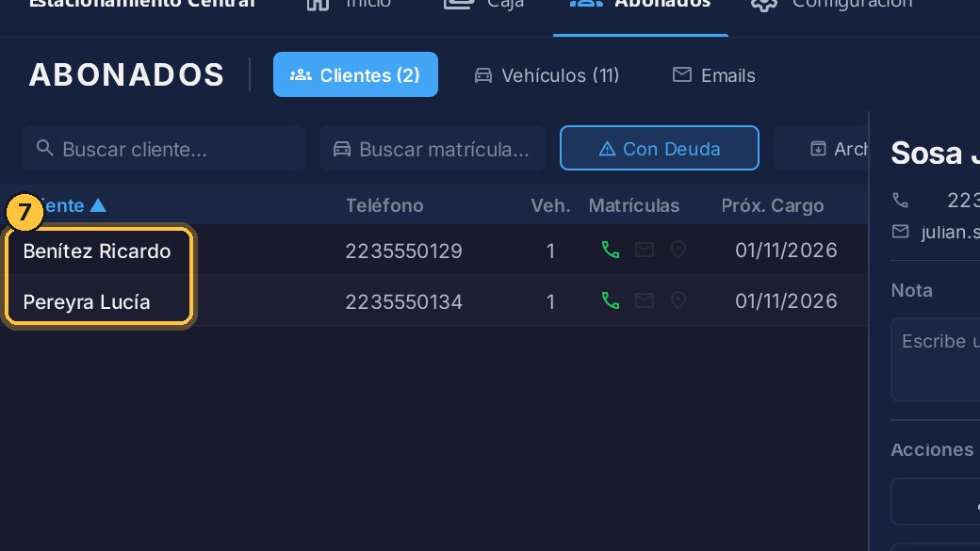980x551 pixels.
Task: Click phone number 2235550129
Action: pos(403,251)
